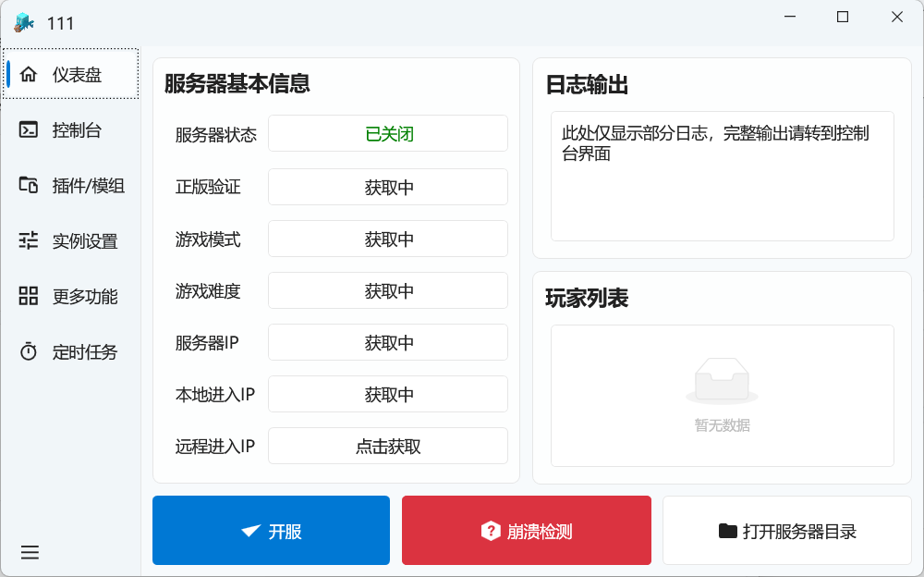Click the 已关闭 server status field

388,133
